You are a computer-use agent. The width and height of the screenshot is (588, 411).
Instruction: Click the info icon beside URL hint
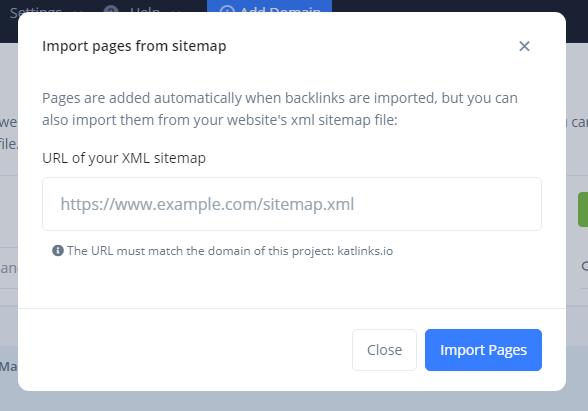[58, 250]
